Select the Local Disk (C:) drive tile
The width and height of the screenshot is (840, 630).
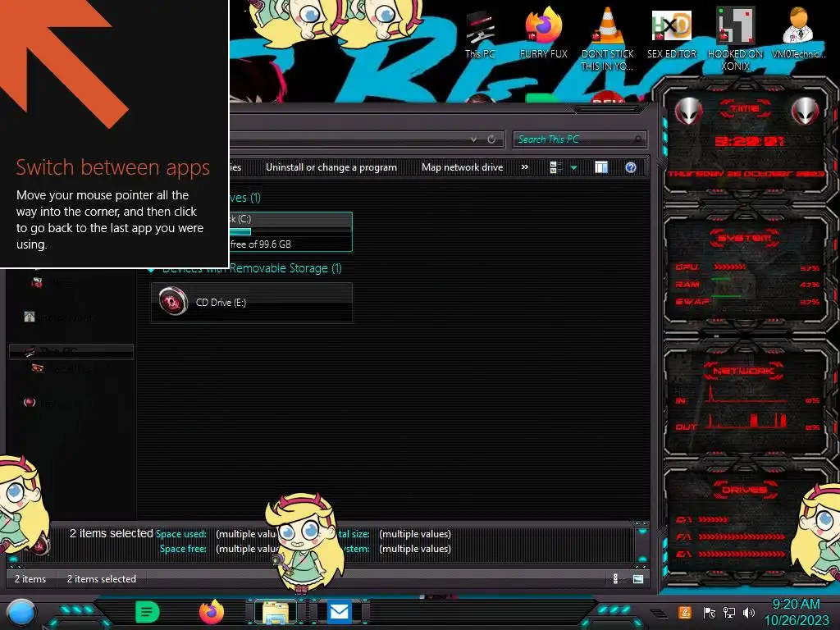[x=291, y=231]
